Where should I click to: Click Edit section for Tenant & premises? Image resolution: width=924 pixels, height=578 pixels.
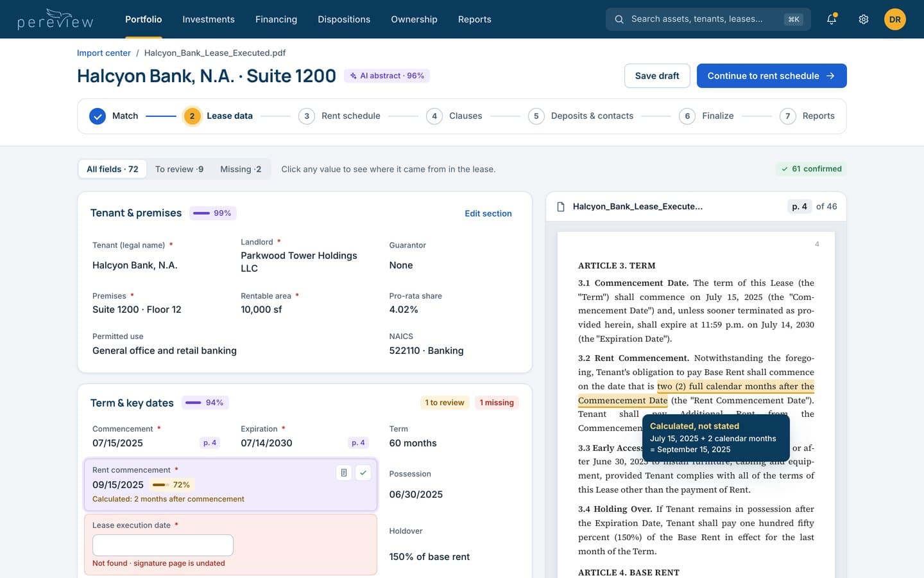488,213
